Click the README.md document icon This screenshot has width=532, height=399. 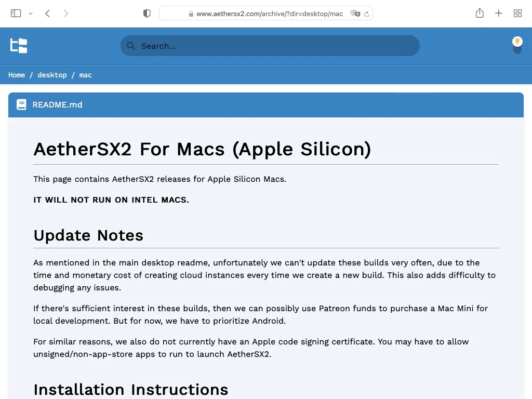(x=21, y=104)
